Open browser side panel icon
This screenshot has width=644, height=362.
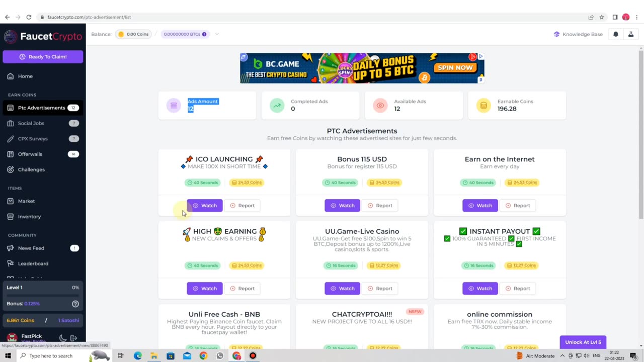(x=615, y=17)
